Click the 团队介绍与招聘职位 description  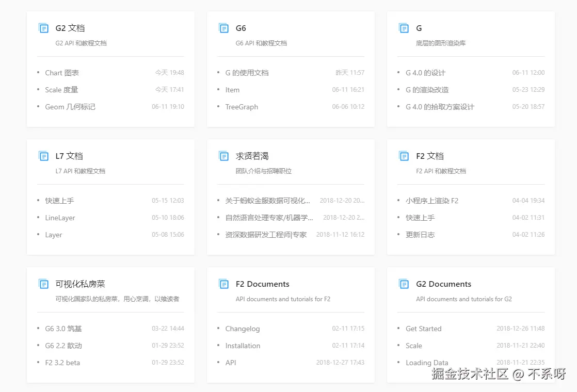click(x=264, y=171)
